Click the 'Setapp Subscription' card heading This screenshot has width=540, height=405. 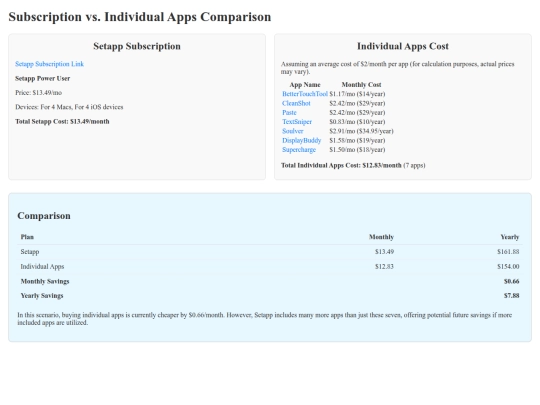pyautogui.click(x=137, y=46)
